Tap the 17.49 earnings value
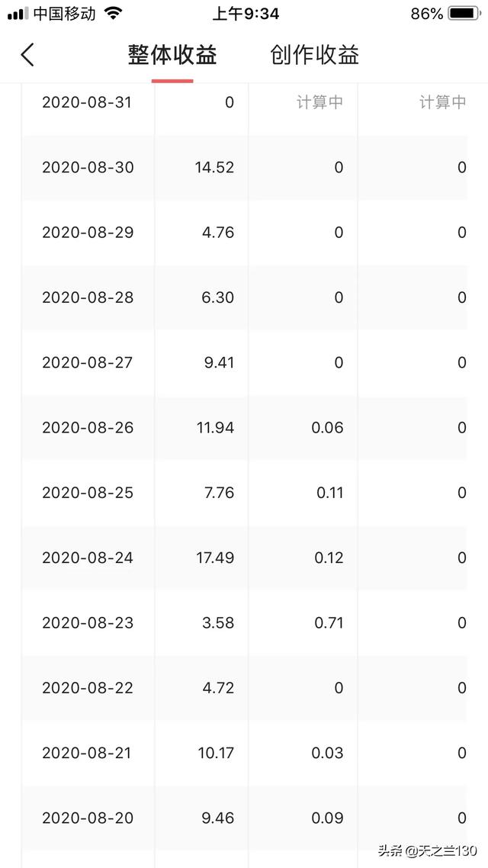The image size is (488, 868). pyautogui.click(x=214, y=558)
